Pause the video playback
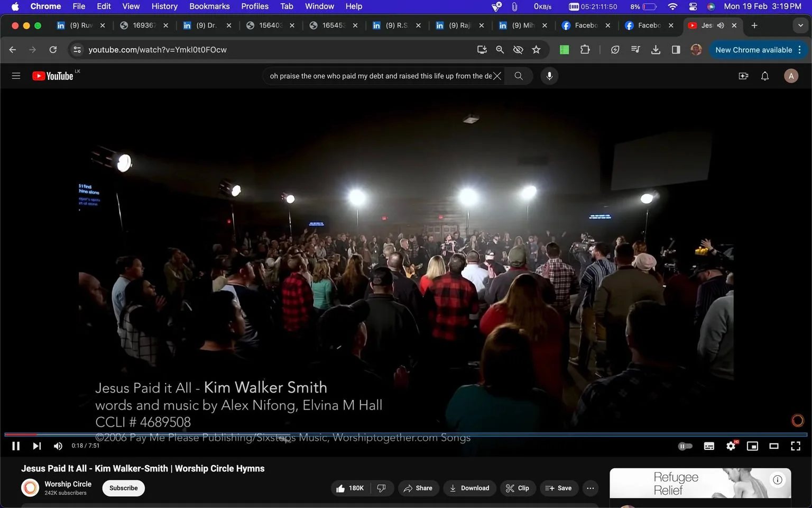 click(16, 446)
